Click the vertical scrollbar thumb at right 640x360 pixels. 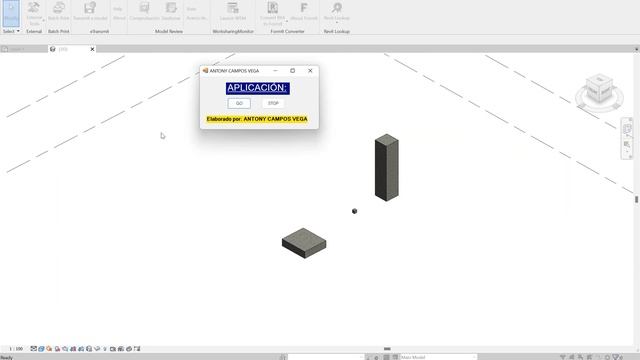click(636, 199)
